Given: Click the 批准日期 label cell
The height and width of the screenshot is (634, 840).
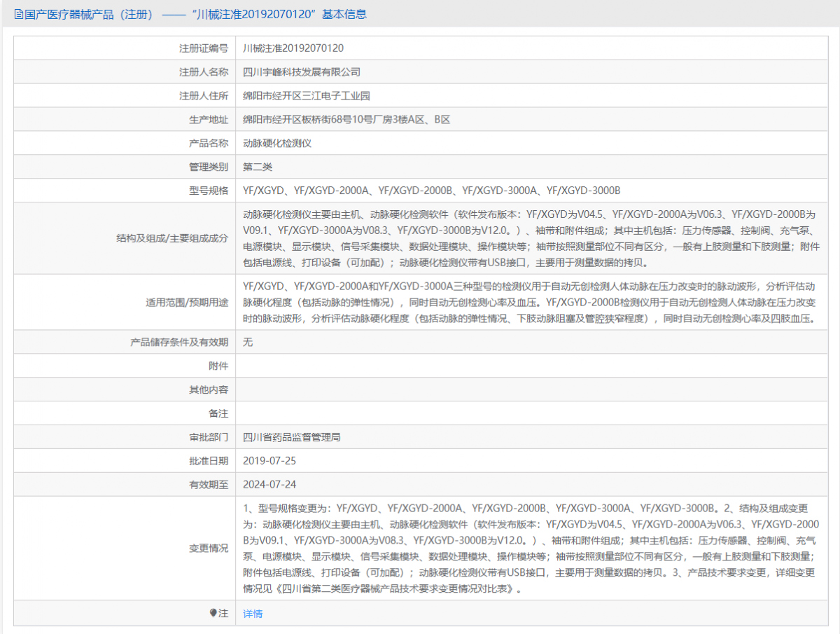Looking at the screenshot, I should pyautogui.click(x=125, y=461).
